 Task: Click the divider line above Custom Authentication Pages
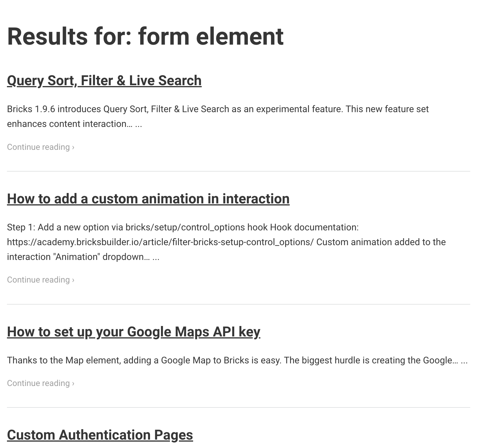(239, 407)
